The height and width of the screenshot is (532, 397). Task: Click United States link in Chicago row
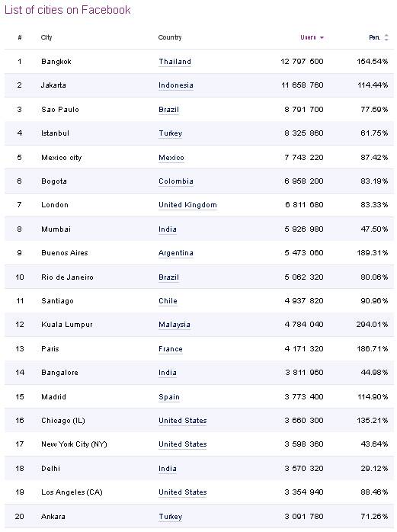click(183, 421)
